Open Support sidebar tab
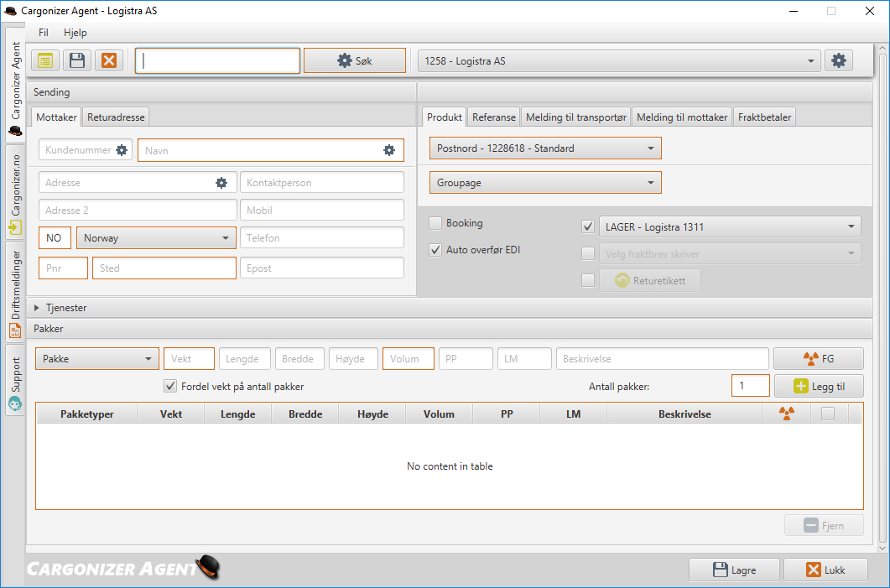Viewport: 890px width, 588px height. click(x=15, y=380)
